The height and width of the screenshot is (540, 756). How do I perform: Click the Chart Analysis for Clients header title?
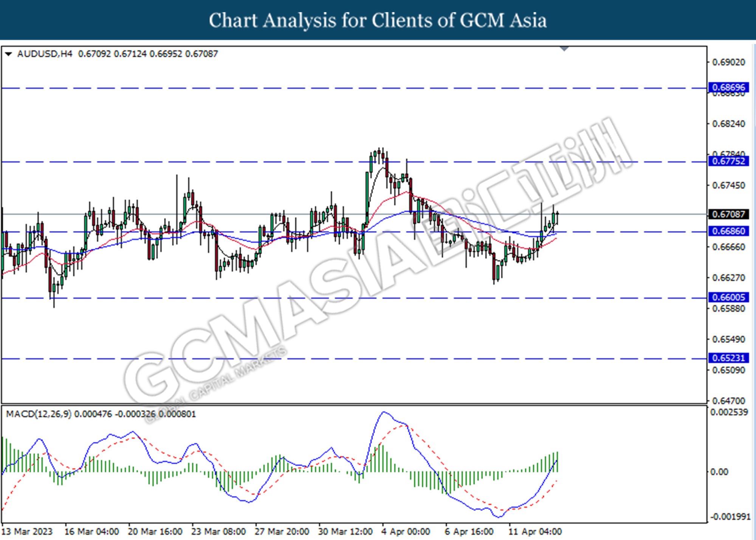coord(378,20)
